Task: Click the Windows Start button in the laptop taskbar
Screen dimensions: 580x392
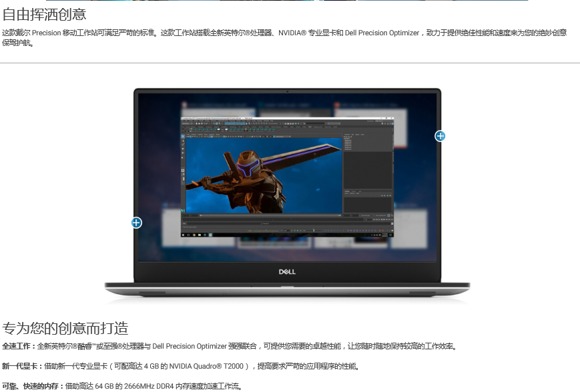Action: pos(183,235)
